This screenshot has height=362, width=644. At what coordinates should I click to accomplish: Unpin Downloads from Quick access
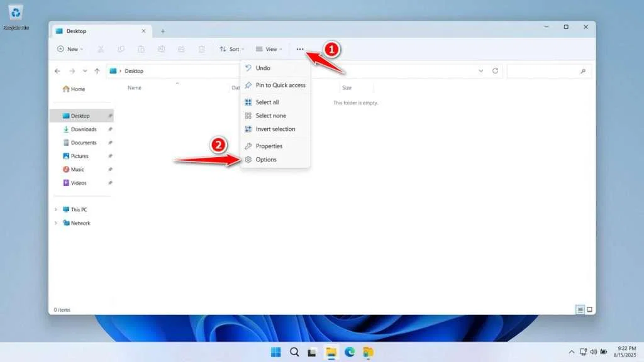[x=111, y=129]
